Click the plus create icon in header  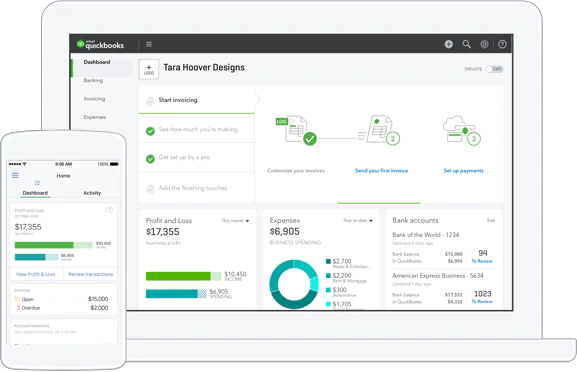tap(449, 45)
